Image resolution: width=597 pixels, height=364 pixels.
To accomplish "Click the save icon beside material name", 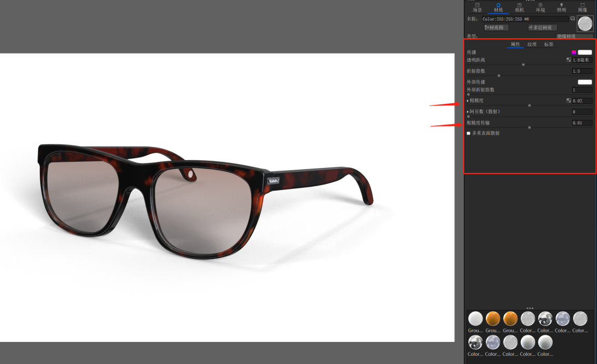I will [572, 19].
